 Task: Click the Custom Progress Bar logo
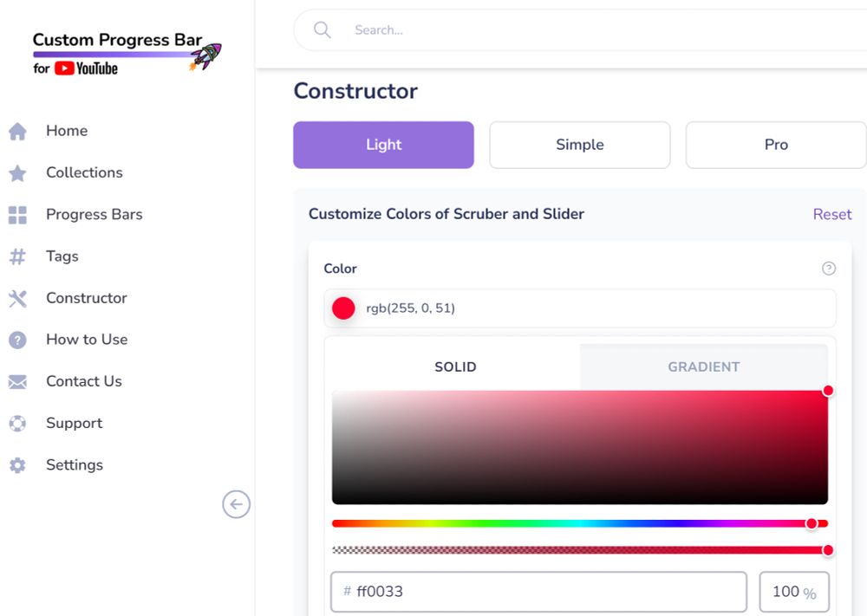(127, 54)
